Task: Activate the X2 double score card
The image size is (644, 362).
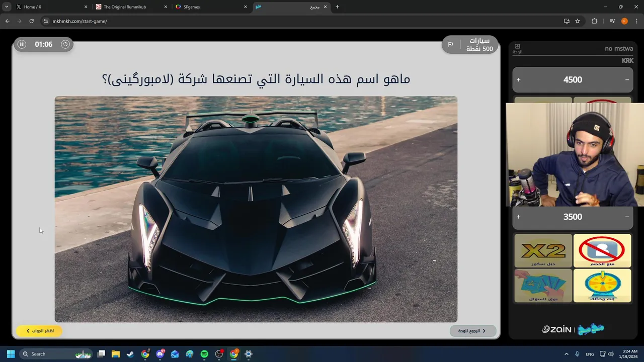Action: pyautogui.click(x=543, y=250)
